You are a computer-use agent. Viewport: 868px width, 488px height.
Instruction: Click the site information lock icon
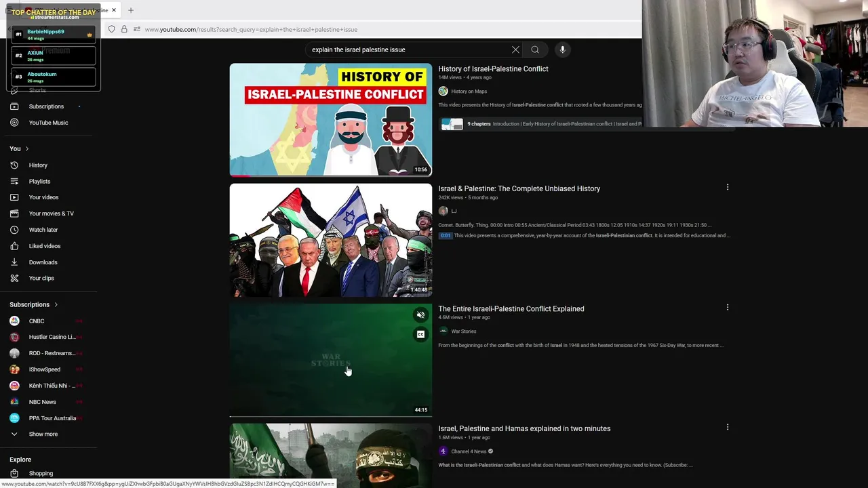tap(124, 29)
